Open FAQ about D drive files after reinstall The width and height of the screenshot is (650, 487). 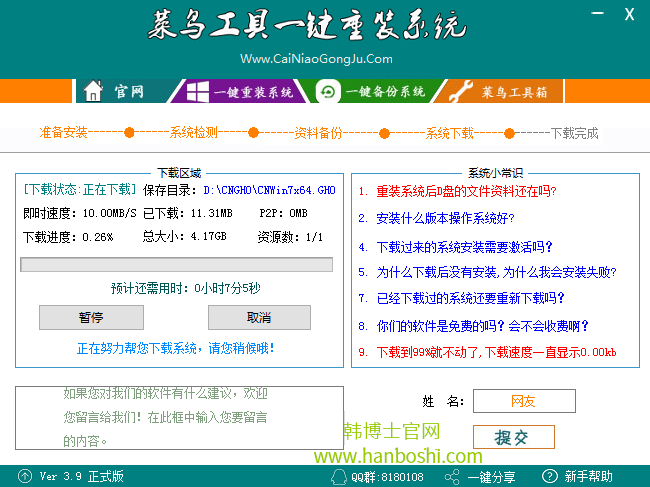point(466,191)
